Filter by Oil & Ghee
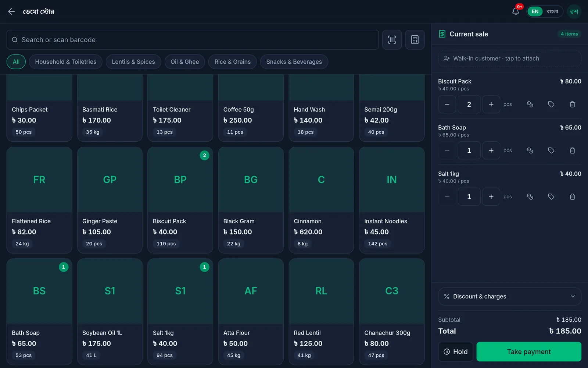This screenshot has height=368, width=588. pos(185,62)
